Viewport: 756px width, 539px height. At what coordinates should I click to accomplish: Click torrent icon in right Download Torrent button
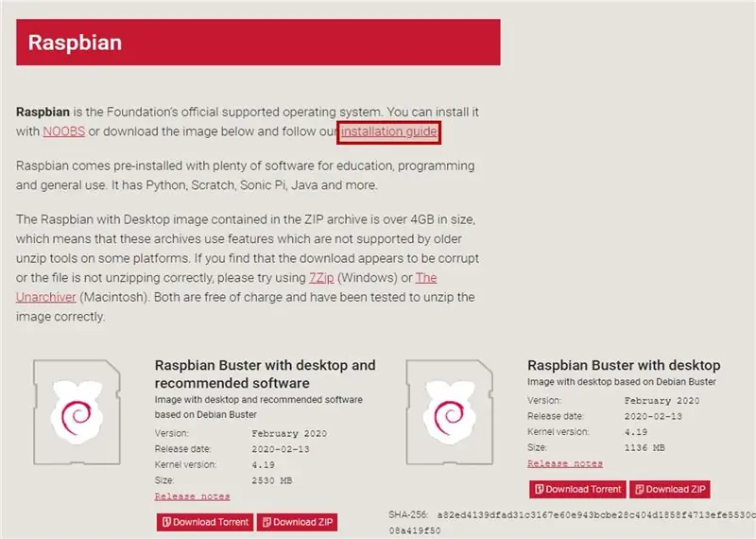click(539, 489)
